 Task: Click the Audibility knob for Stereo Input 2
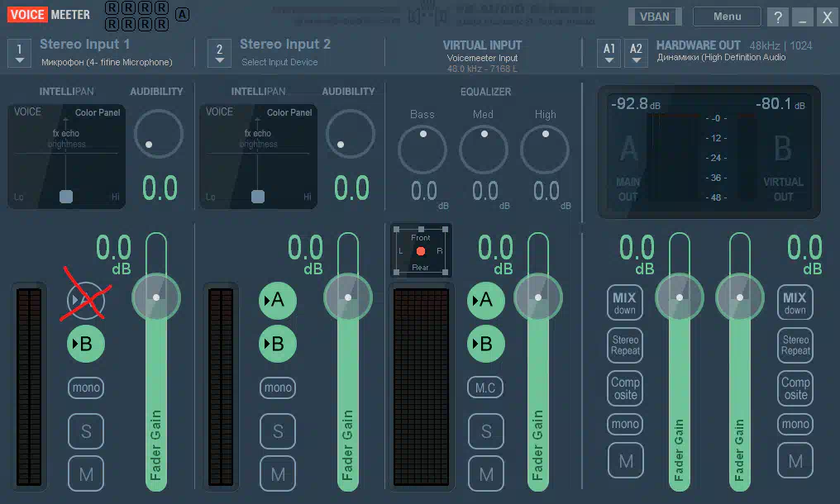351,134
